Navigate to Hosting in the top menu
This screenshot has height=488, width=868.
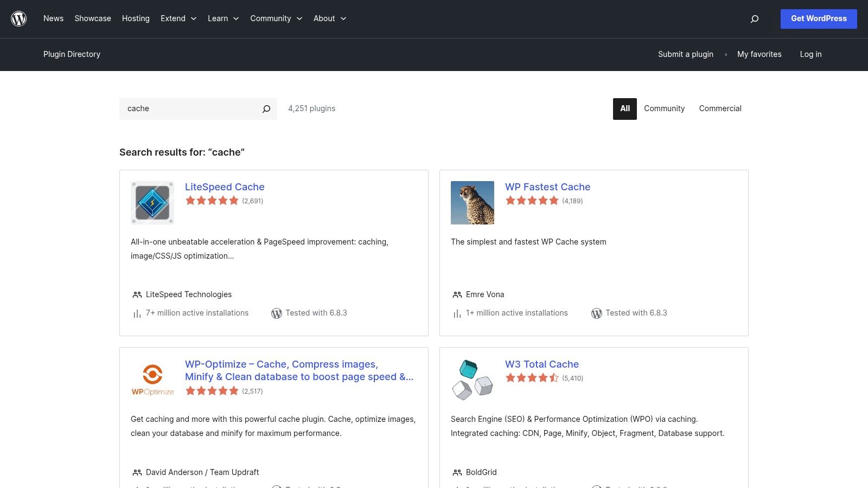pyautogui.click(x=136, y=18)
